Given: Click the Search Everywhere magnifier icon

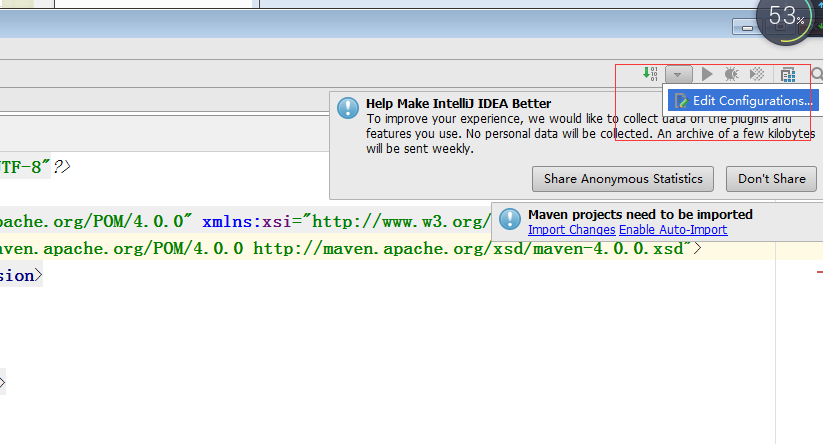Looking at the screenshot, I should (817, 74).
